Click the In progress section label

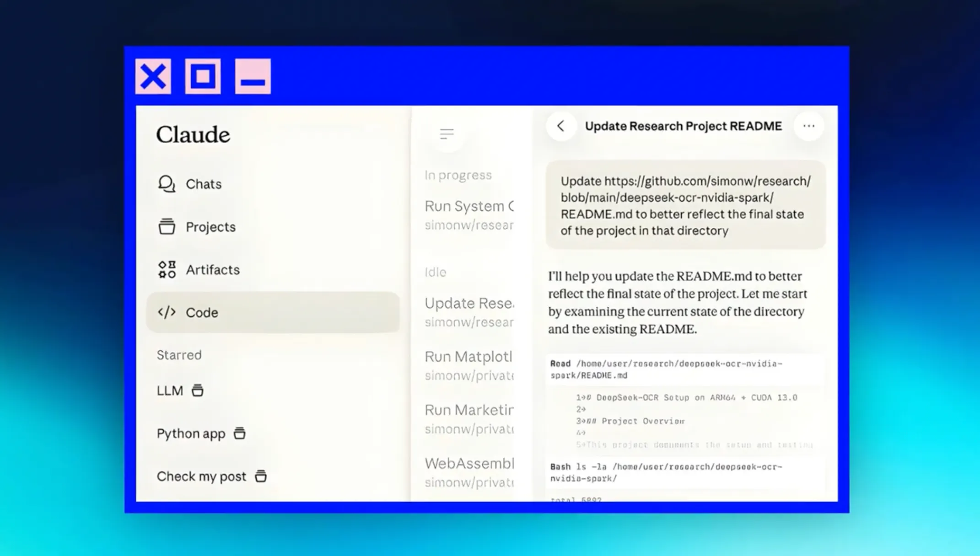point(458,175)
